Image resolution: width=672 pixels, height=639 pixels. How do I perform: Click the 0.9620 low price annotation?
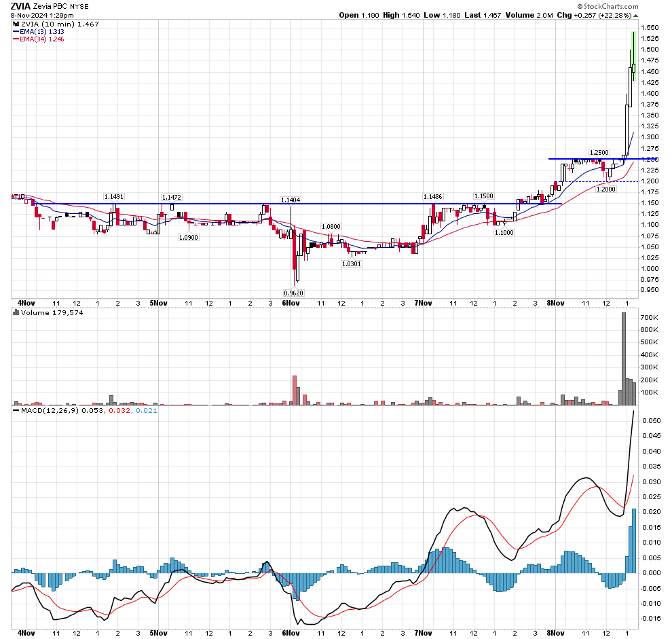293,293
